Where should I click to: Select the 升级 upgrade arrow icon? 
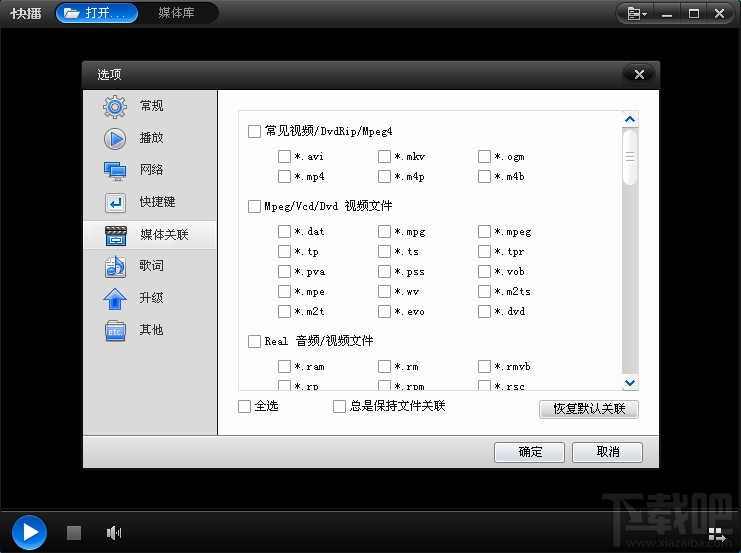pos(115,299)
